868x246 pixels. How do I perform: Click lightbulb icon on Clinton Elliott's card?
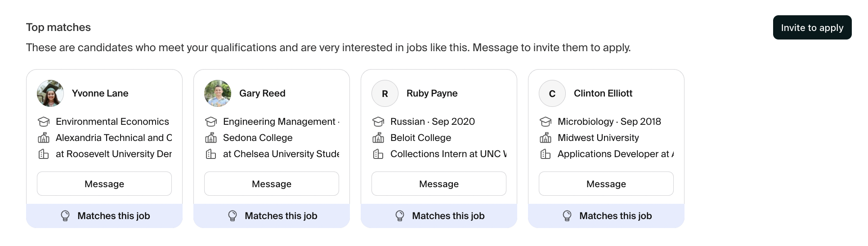567,216
